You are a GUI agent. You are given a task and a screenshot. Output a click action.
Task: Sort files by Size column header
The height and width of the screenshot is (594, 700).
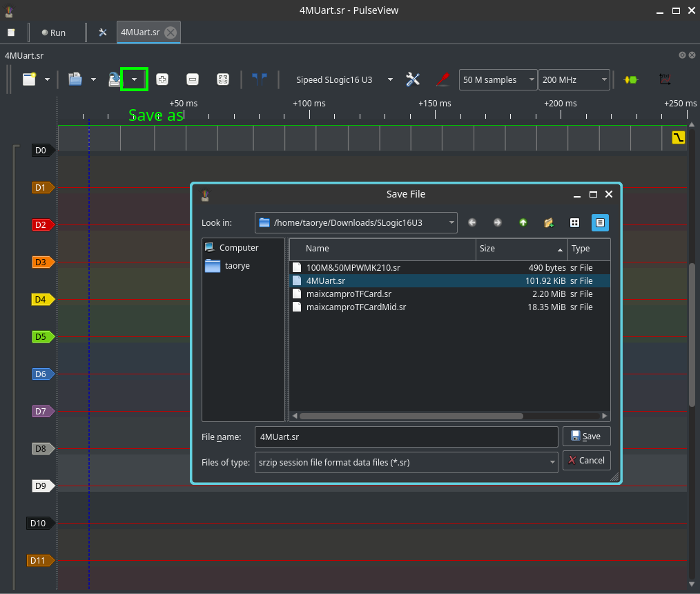coord(521,249)
